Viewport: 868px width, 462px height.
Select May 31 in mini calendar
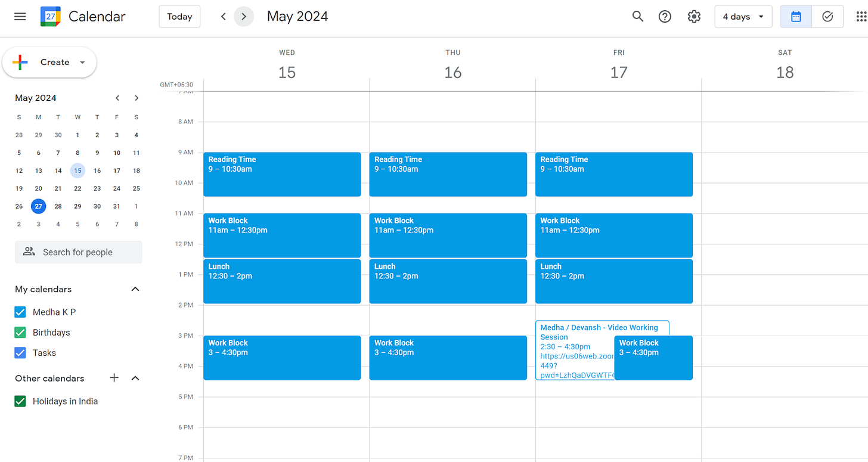coord(117,206)
